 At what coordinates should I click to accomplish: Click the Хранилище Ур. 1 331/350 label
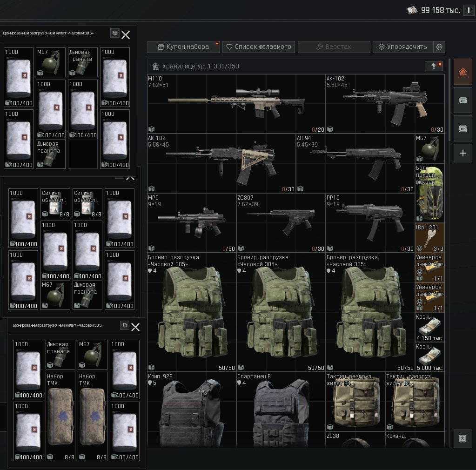tap(201, 66)
